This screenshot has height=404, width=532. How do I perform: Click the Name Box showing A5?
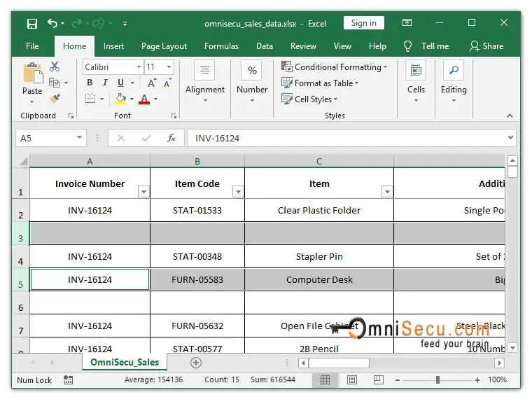pos(51,138)
